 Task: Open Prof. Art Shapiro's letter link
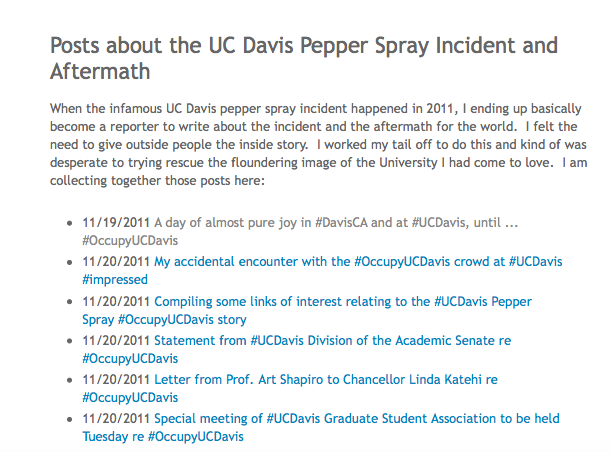[x=326, y=379]
